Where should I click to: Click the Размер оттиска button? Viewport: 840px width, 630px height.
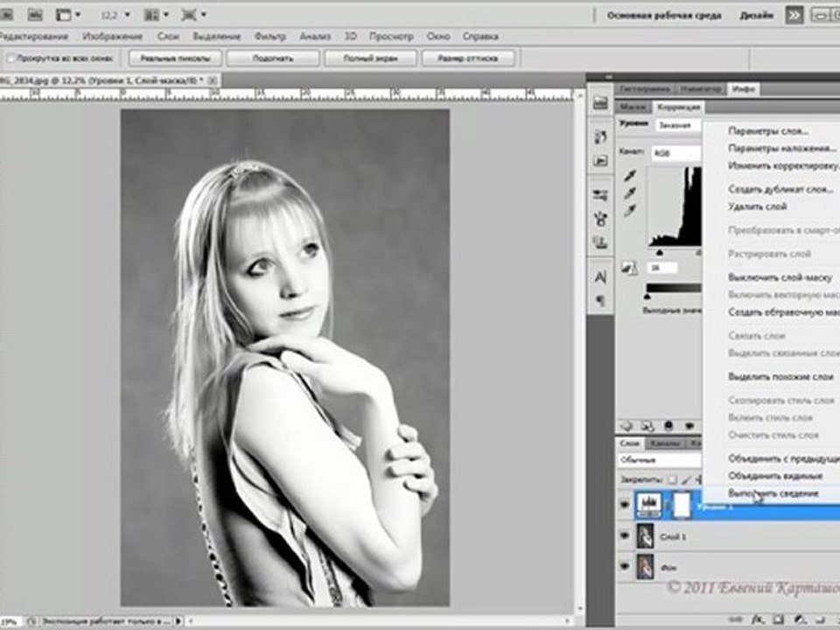[467, 59]
